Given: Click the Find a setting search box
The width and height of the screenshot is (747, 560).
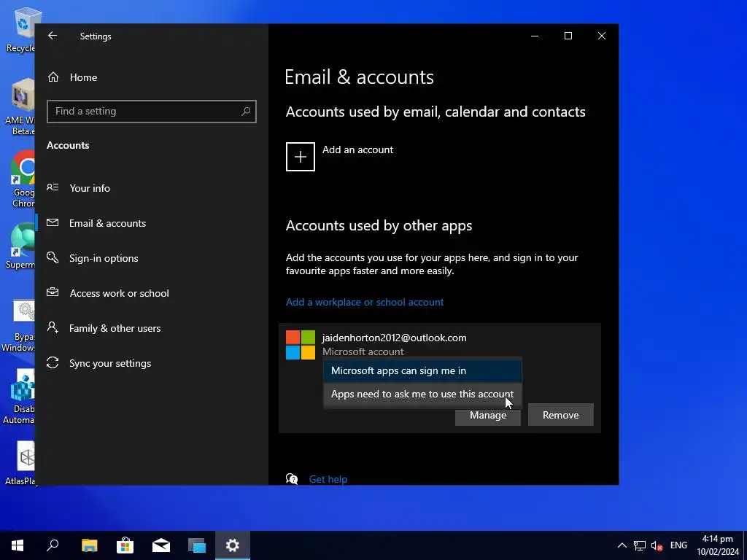Looking at the screenshot, I should tap(152, 112).
